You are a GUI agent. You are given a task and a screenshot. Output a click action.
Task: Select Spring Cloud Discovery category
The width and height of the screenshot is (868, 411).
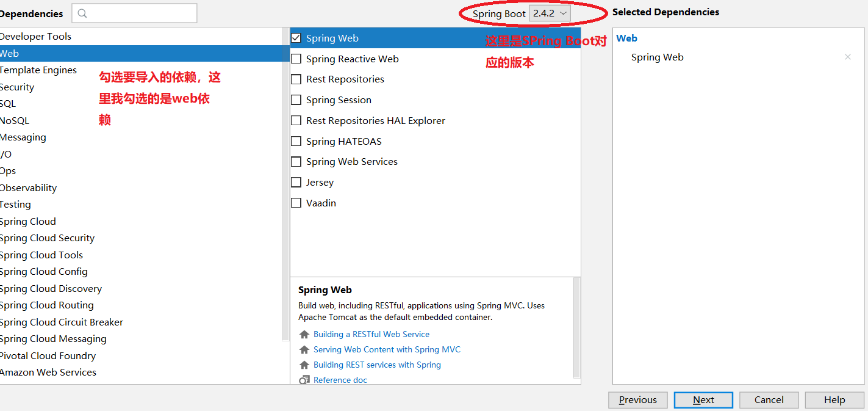[x=141, y=288]
